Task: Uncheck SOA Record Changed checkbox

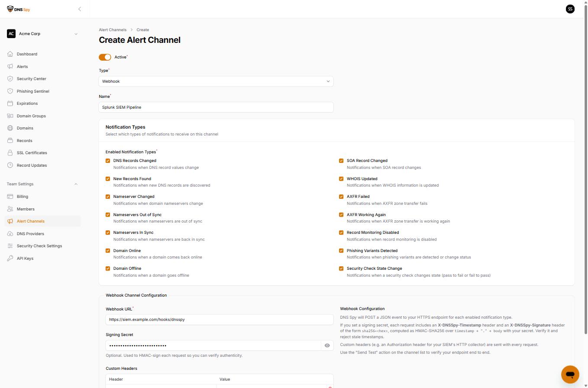Action: (341, 161)
